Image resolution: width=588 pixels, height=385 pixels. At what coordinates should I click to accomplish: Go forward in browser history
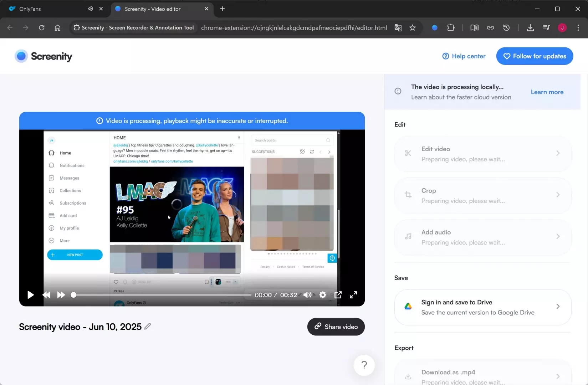(x=26, y=27)
